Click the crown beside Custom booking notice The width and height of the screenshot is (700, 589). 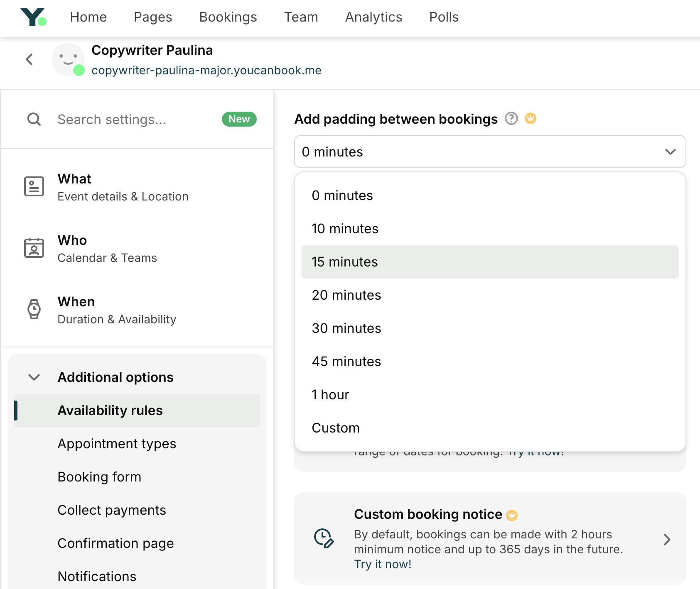click(x=512, y=515)
